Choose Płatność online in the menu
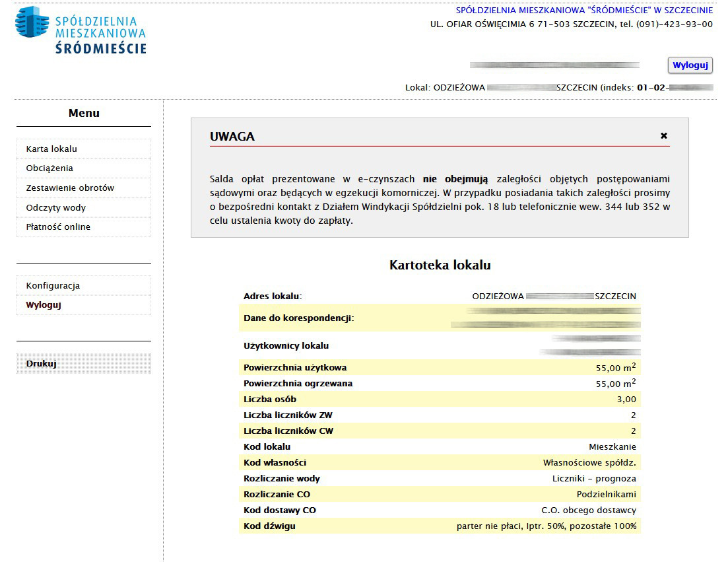The height and width of the screenshot is (562, 728). pyautogui.click(x=58, y=227)
